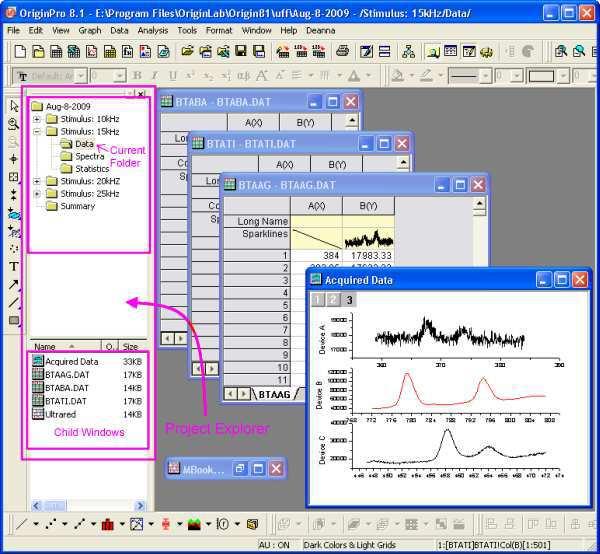Open the Scatter plot type dropdown arrow
This screenshot has height=554, width=600.
point(65,524)
